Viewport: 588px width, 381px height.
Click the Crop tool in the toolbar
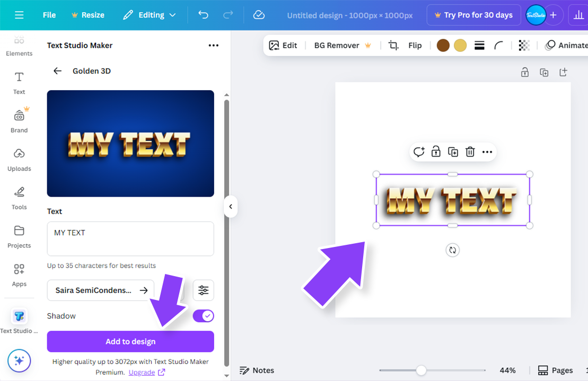click(x=392, y=45)
